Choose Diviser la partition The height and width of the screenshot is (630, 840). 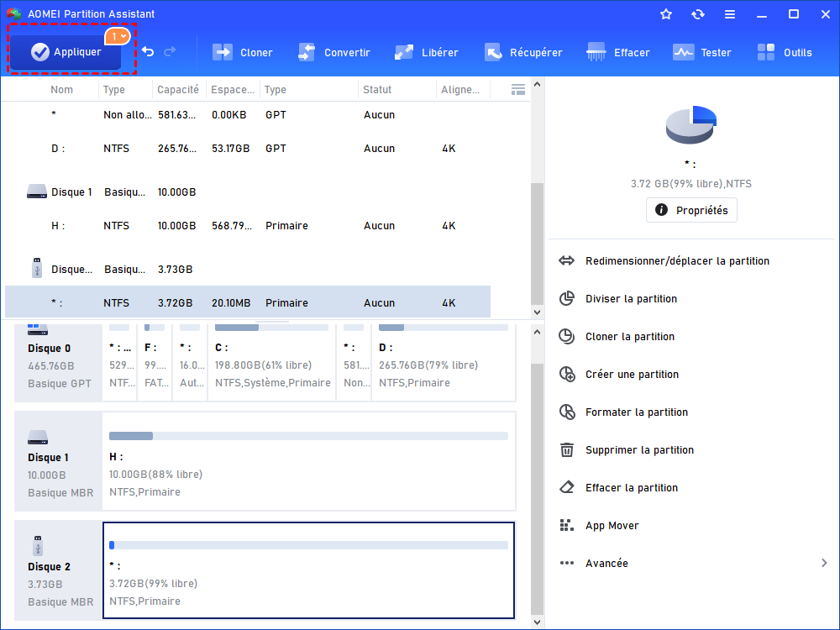[617, 298]
